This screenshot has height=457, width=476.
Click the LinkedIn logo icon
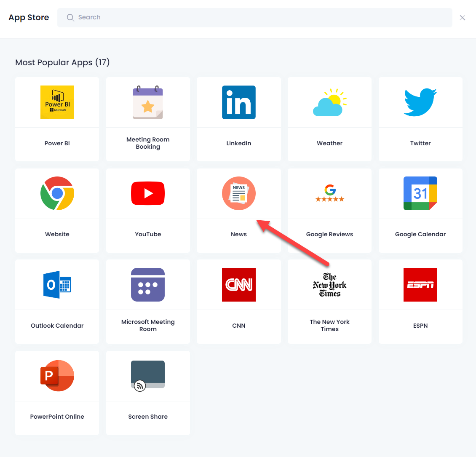coord(238,102)
